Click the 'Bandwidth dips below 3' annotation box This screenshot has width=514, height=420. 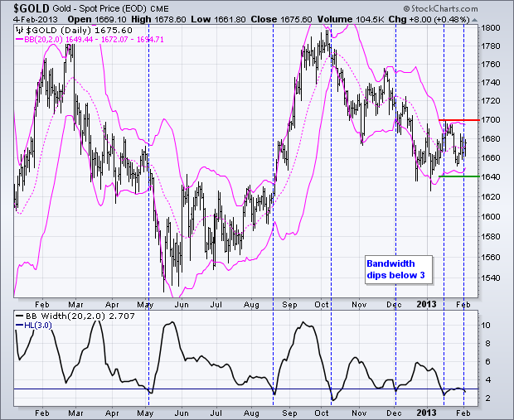point(398,269)
